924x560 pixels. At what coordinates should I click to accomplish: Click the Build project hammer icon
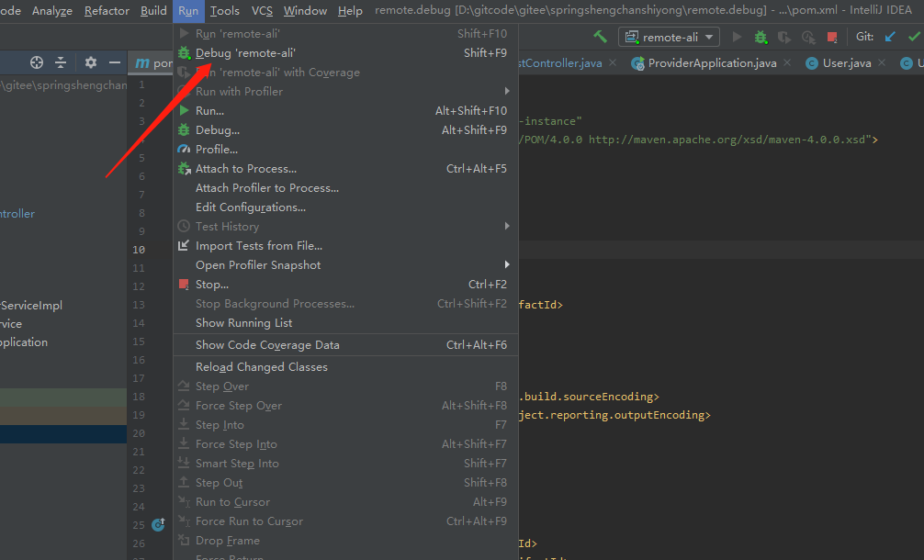pyautogui.click(x=600, y=37)
